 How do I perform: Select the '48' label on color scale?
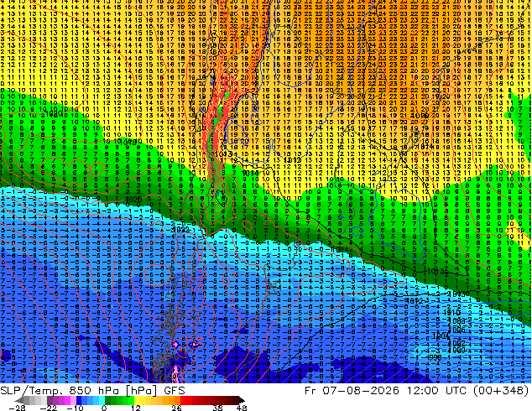click(242, 408)
